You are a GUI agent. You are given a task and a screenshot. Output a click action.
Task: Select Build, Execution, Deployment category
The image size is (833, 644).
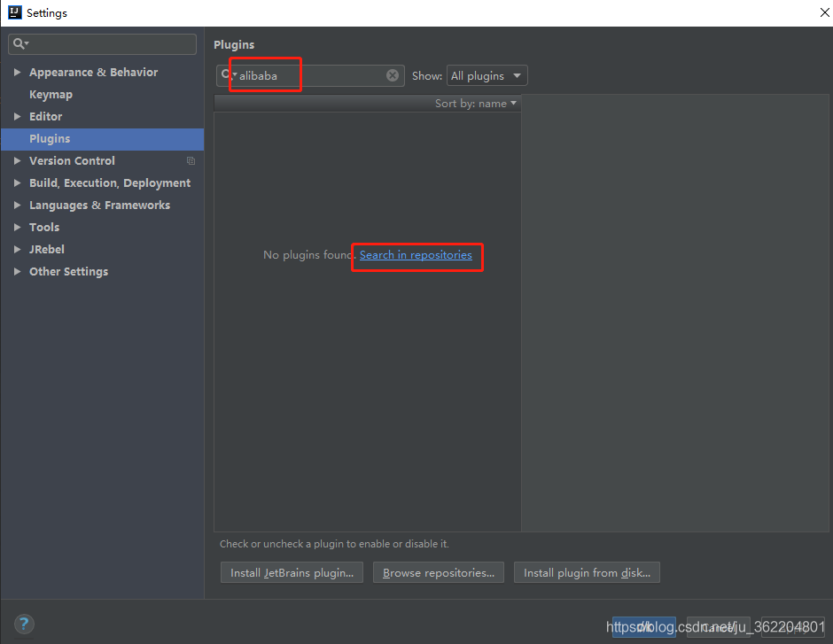pyautogui.click(x=110, y=183)
